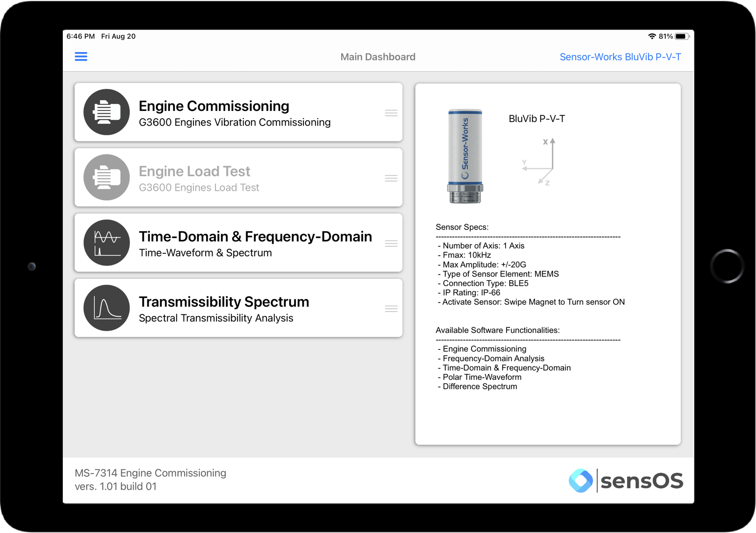Image resolution: width=756 pixels, height=533 pixels.
Task: Tap 'Fmax: 10kHz' spec line
Action: click(x=464, y=255)
